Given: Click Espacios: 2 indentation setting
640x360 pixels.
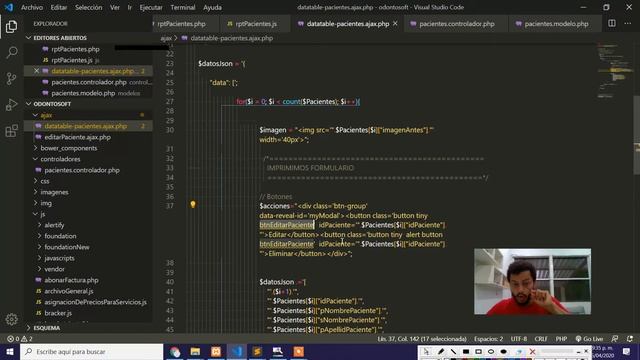Looking at the screenshot, I should coord(488,339).
